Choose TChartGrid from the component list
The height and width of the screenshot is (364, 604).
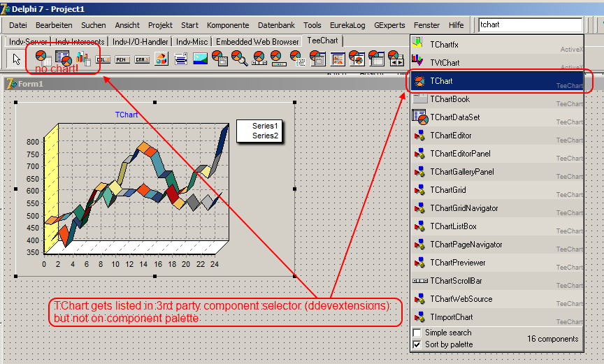click(x=497, y=190)
